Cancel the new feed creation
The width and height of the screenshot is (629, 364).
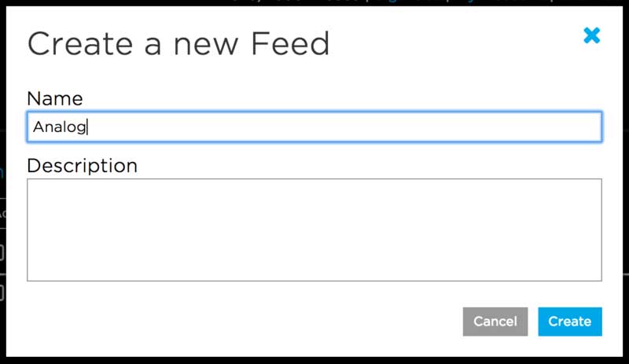click(x=495, y=321)
